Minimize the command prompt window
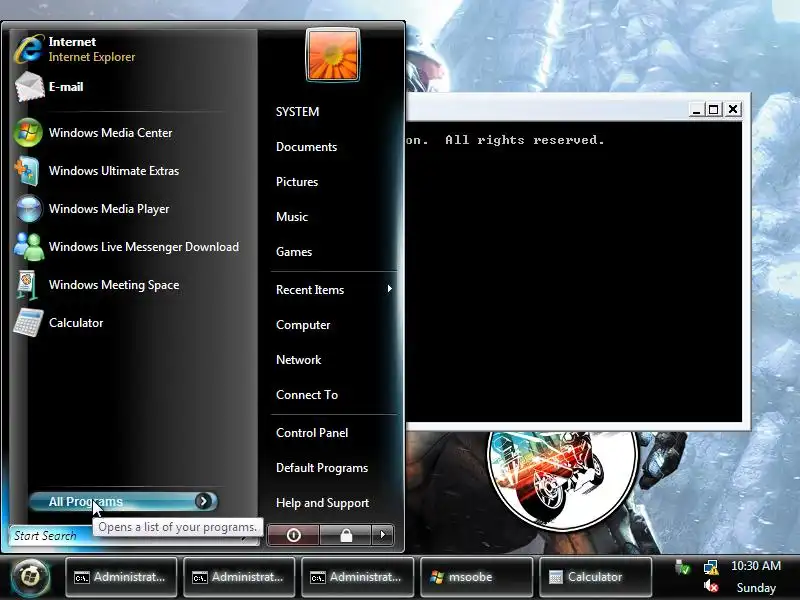Image resolution: width=800 pixels, height=600 pixels. pyautogui.click(x=696, y=109)
